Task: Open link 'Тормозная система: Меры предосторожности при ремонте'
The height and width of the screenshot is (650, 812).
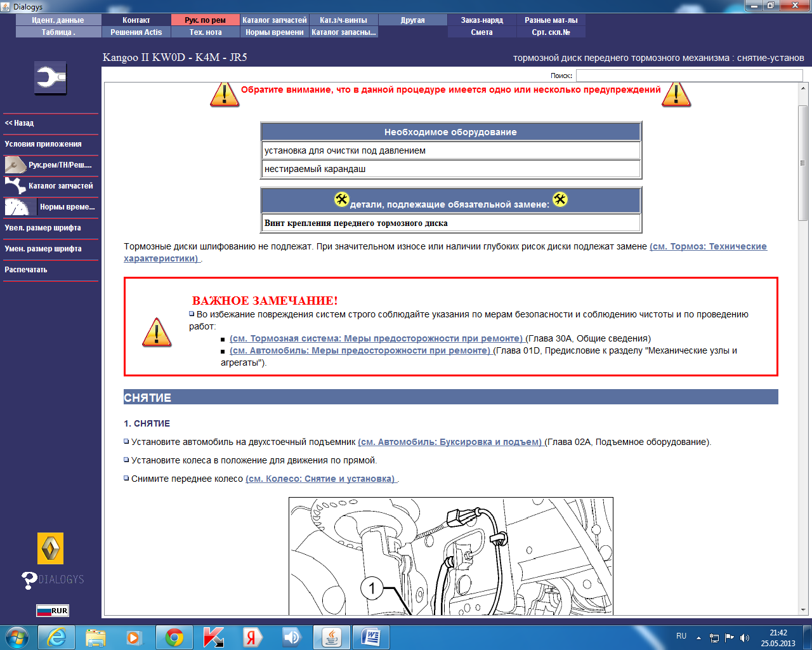Action: 377,338
